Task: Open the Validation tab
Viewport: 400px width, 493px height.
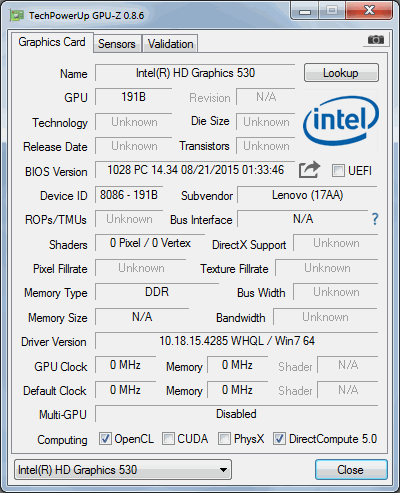Action: click(x=170, y=44)
